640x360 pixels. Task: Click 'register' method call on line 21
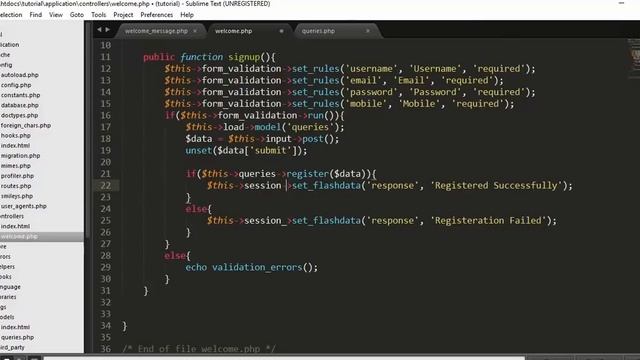(x=308, y=174)
